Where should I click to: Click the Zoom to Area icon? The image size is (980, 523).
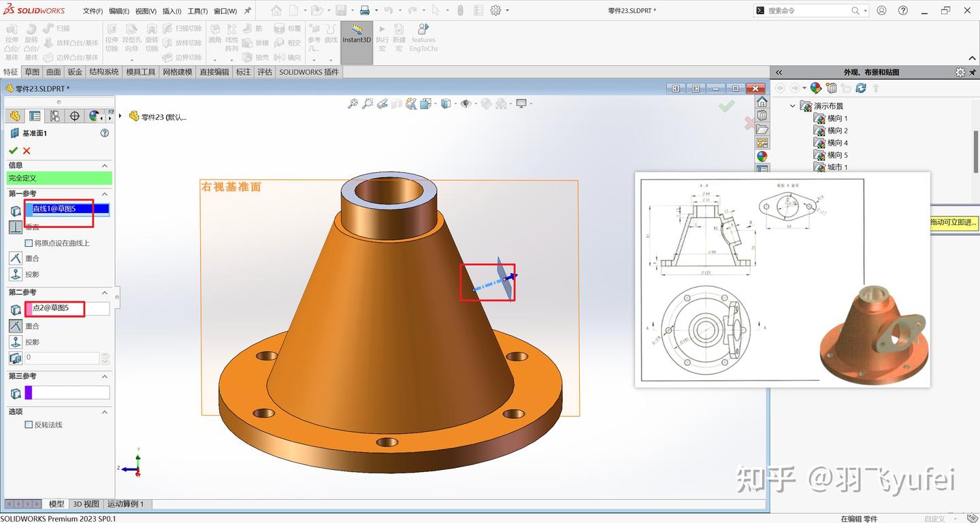[367, 103]
